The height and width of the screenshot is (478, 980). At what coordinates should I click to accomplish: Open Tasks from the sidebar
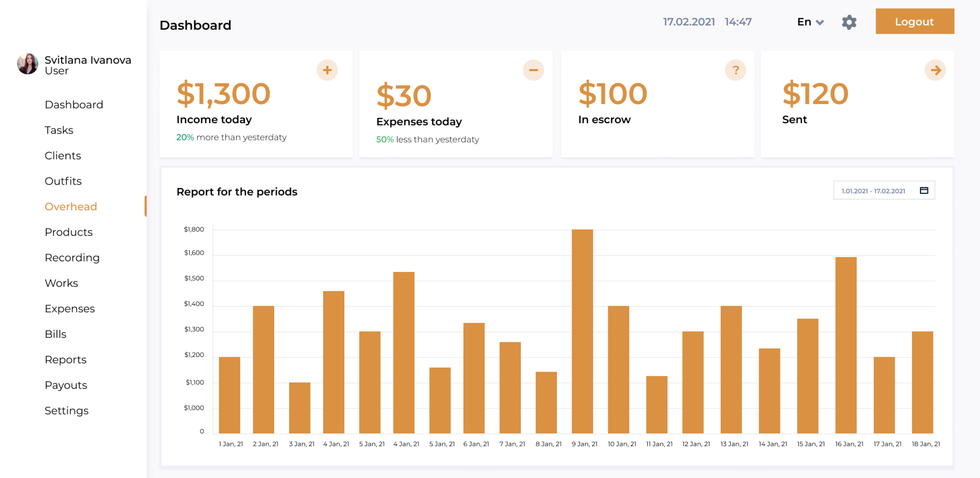click(59, 130)
